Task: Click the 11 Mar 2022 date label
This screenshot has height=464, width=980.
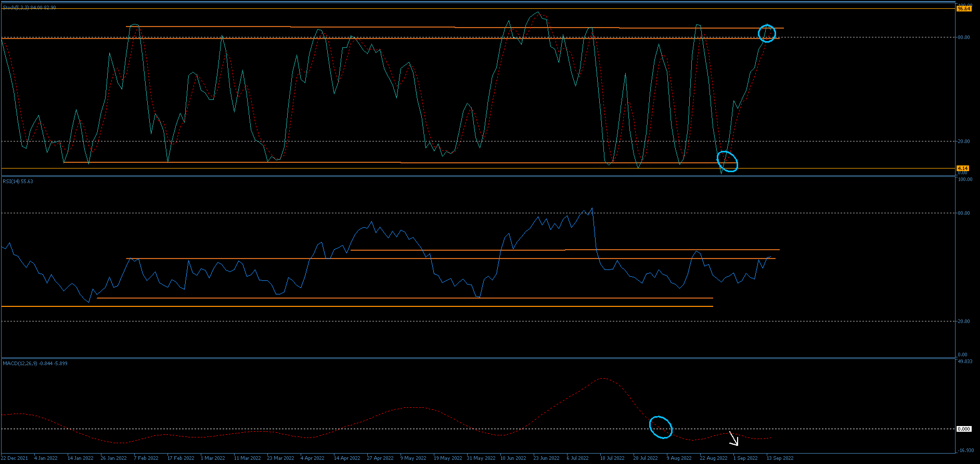Action: coord(247,458)
